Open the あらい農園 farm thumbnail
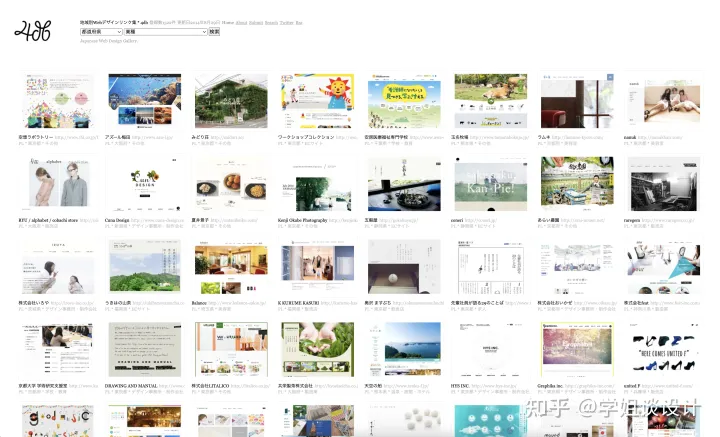This screenshot has height=437, width=720. click(x=577, y=184)
